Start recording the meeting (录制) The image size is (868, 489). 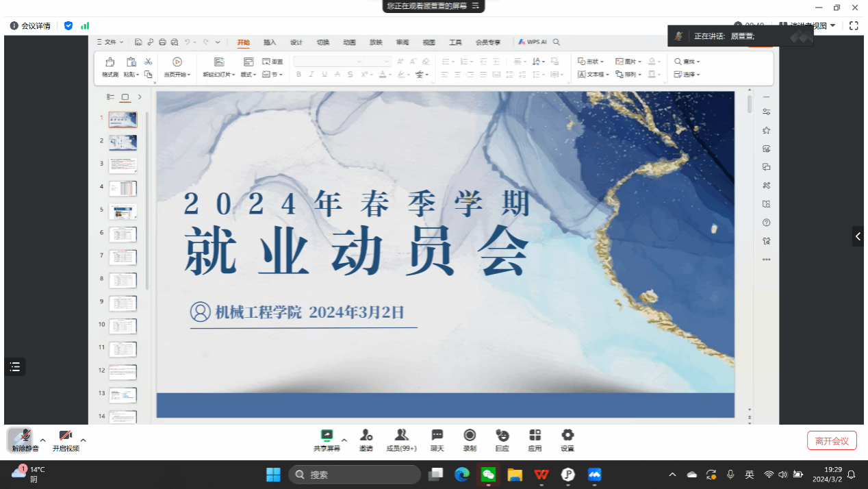tap(470, 440)
